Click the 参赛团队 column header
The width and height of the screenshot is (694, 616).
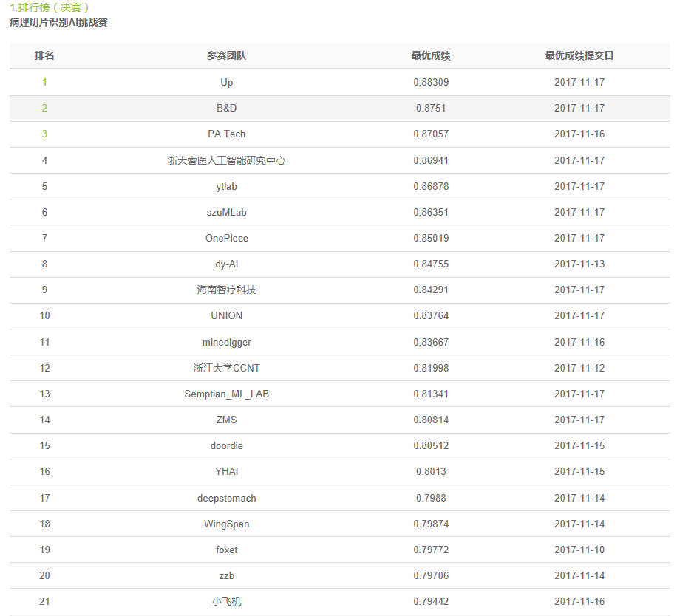pos(227,56)
